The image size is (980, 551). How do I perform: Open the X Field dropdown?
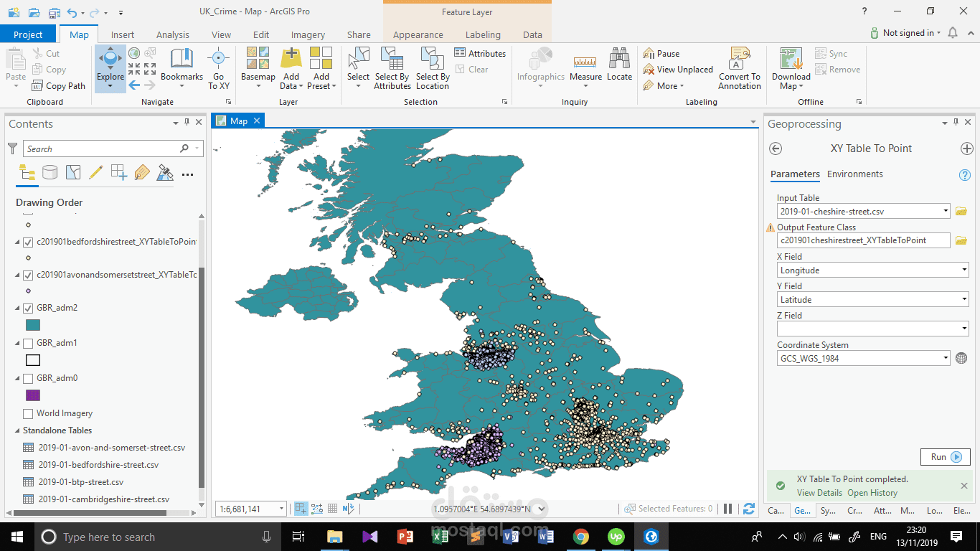(x=963, y=270)
